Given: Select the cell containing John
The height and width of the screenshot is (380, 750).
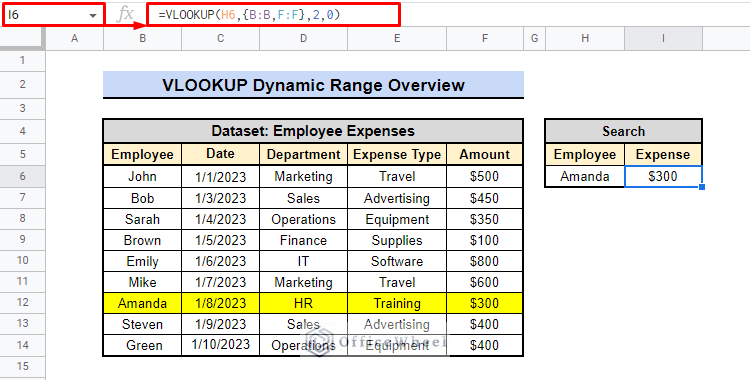Looking at the screenshot, I should (x=143, y=177).
